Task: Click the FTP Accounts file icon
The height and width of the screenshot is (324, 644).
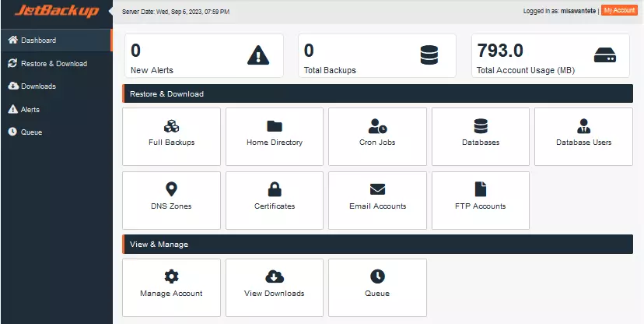Action: pos(481,189)
